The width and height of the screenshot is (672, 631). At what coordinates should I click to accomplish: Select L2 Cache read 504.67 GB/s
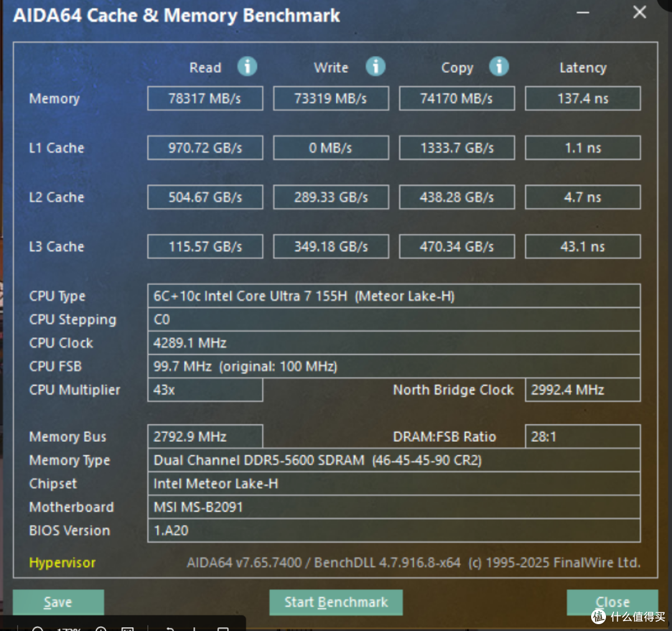pyautogui.click(x=205, y=197)
